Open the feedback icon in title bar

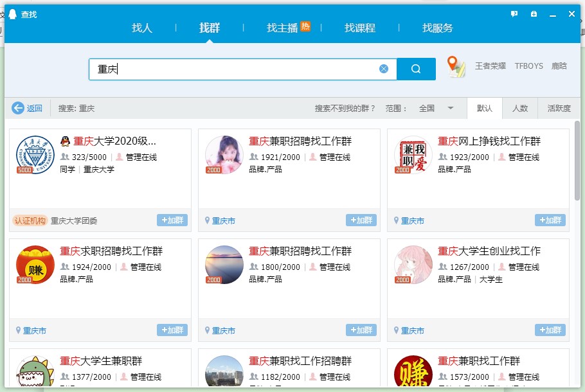514,13
